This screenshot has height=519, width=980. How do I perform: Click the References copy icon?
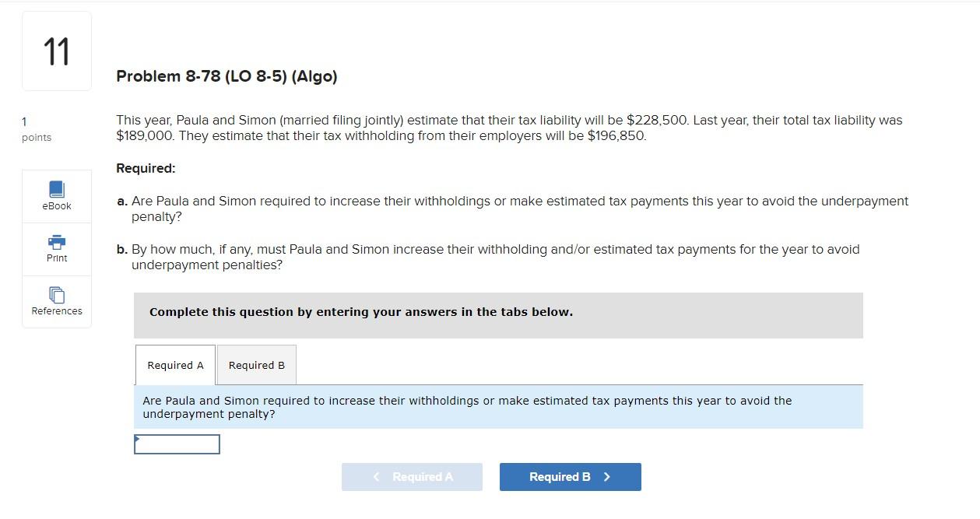click(x=56, y=294)
